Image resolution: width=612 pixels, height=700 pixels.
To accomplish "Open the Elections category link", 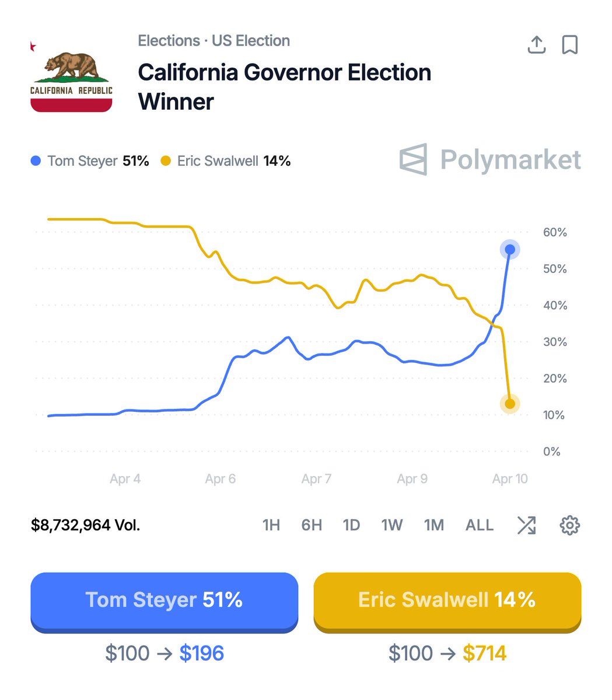I will 169,41.
